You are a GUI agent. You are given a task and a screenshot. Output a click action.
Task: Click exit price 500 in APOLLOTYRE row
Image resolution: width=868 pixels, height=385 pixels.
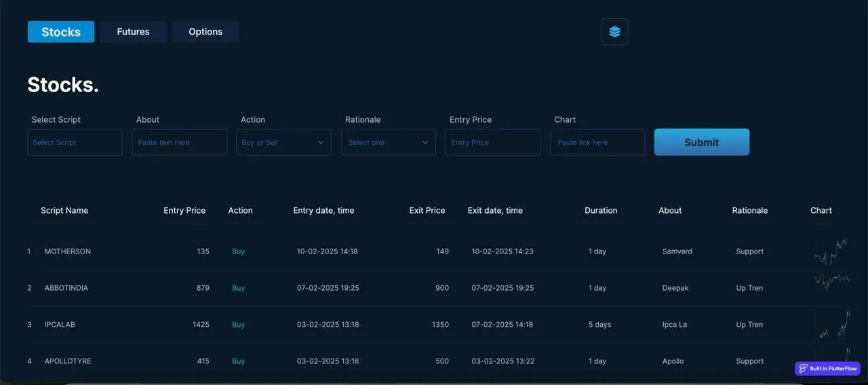point(442,361)
